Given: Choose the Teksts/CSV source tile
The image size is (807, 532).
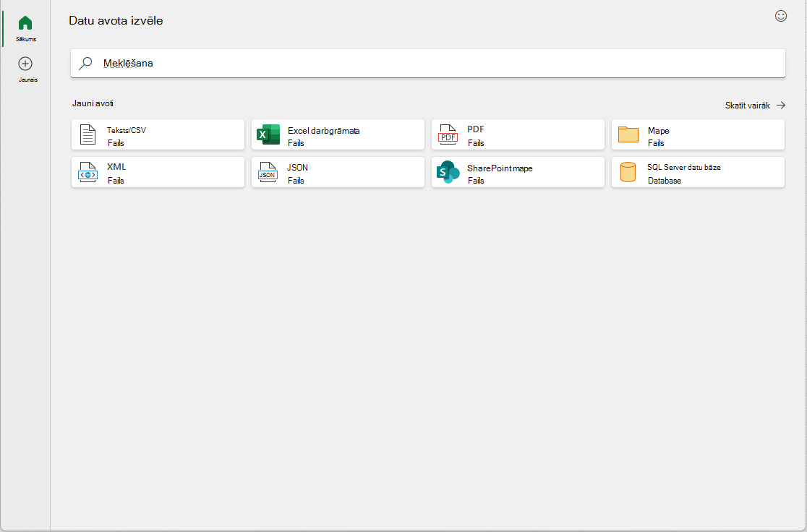Looking at the screenshot, I should tap(158, 134).
